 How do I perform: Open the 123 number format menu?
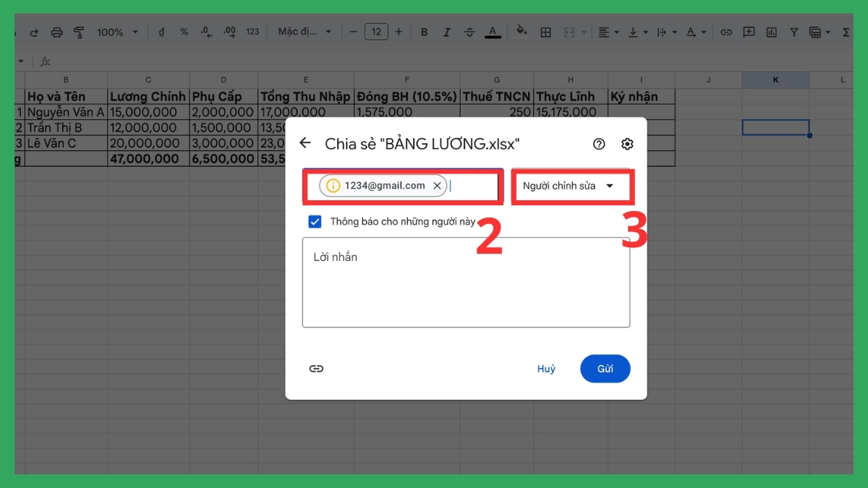pyautogui.click(x=252, y=32)
